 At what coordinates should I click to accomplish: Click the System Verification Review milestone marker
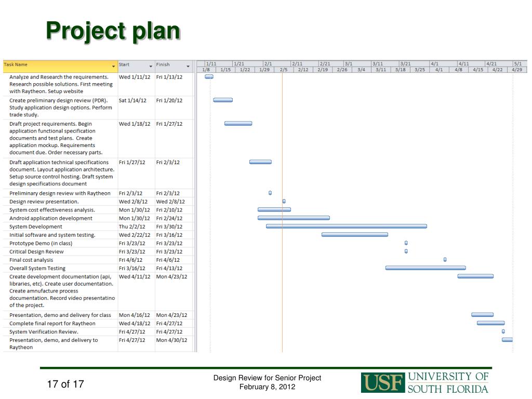click(503, 331)
